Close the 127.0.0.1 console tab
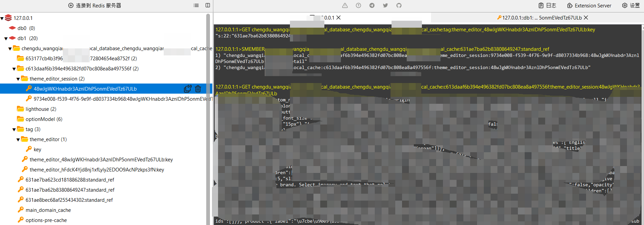The height and width of the screenshot is (225, 644). [339, 18]
